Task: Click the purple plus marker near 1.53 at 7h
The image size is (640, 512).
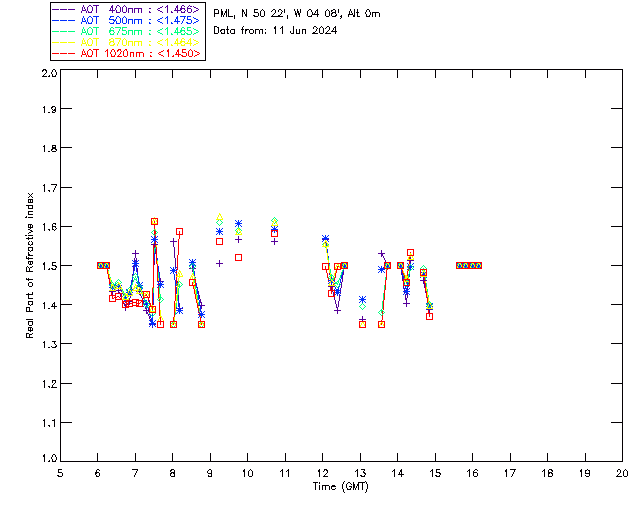Action: (136, 254)
